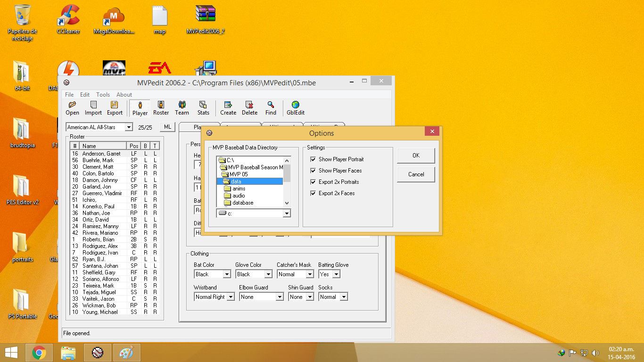
Task: Uncheck Show Player Faces
Action: (x=313, y=171)
